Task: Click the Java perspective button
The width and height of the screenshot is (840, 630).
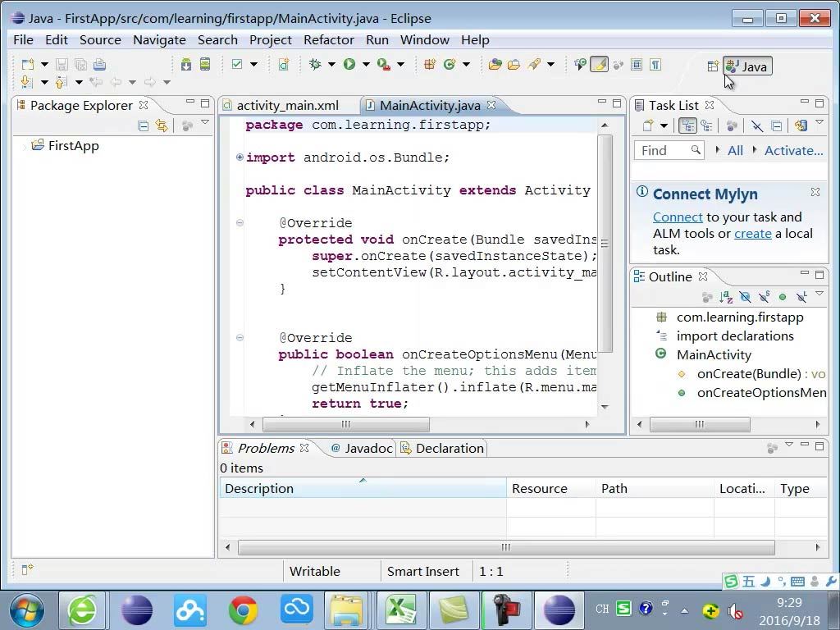Action: pyautogui.click(x=748, y=66)
